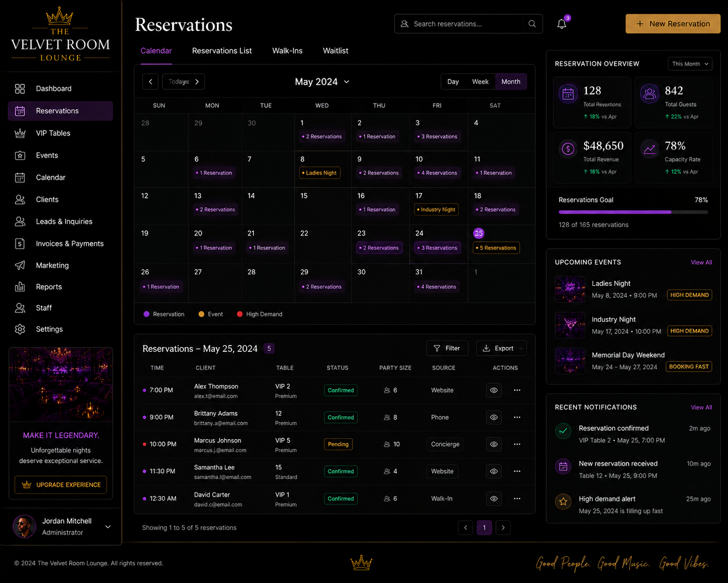This screenshot has width=728, height=583.
Task: Switch to the Walk-Ins tab
Action: pyautogui.click(x=287, y=51)
